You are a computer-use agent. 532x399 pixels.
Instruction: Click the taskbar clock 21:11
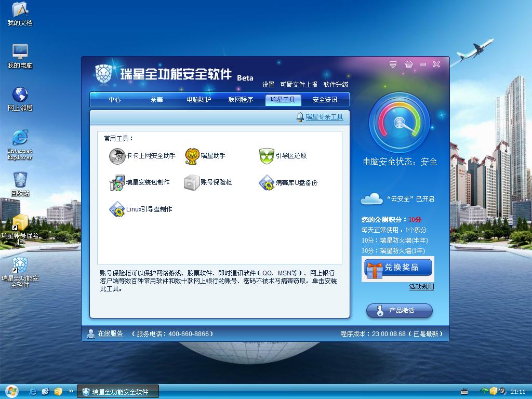coord(518,392)
